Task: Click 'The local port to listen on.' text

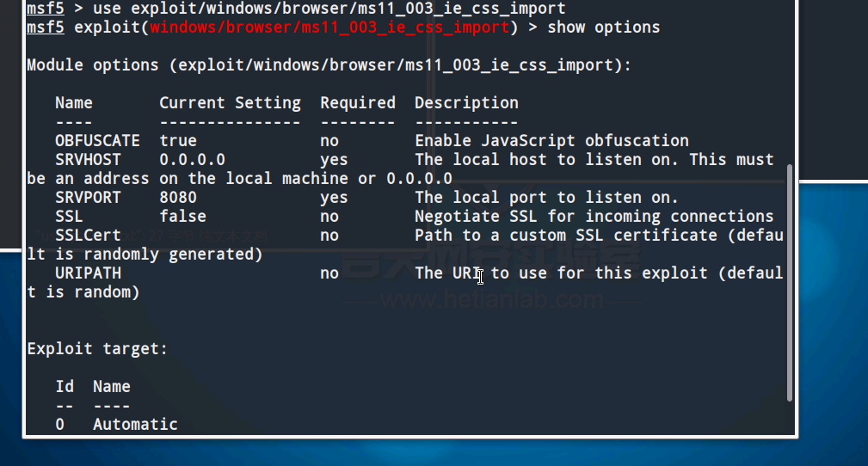Action: click(546, 198)
